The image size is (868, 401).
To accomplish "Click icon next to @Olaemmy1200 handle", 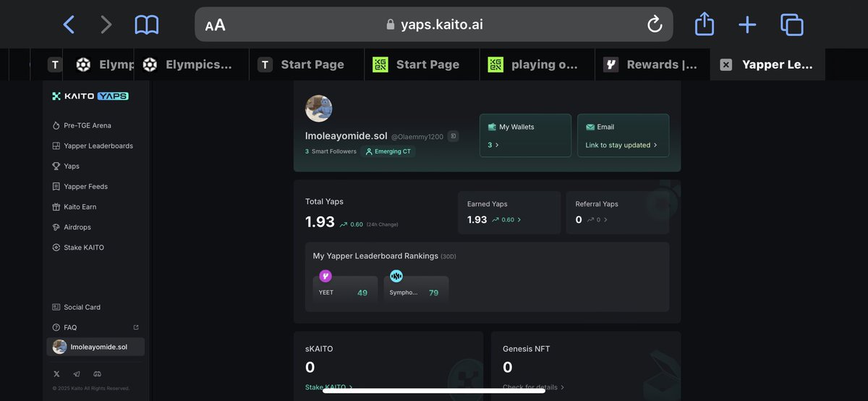I will (453, 136).
